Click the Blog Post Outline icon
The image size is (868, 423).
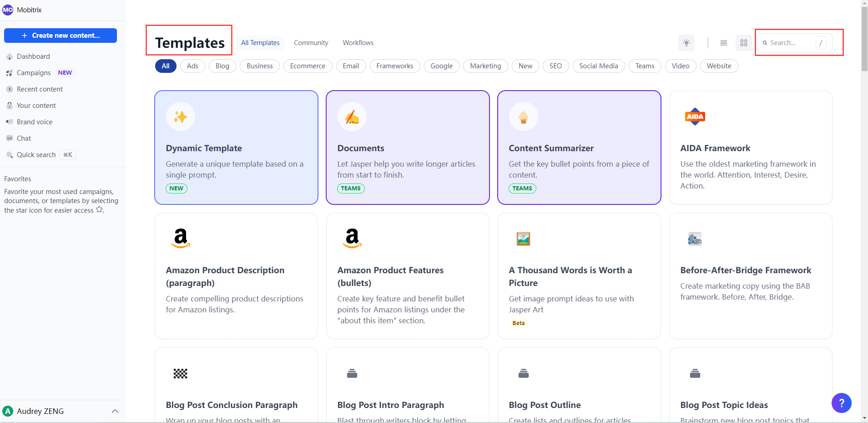[524, 374]
